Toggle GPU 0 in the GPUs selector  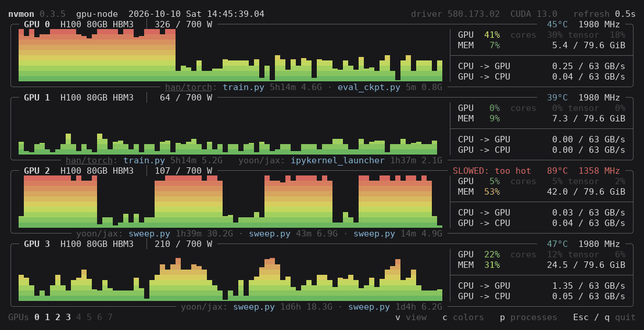(37, 317)
